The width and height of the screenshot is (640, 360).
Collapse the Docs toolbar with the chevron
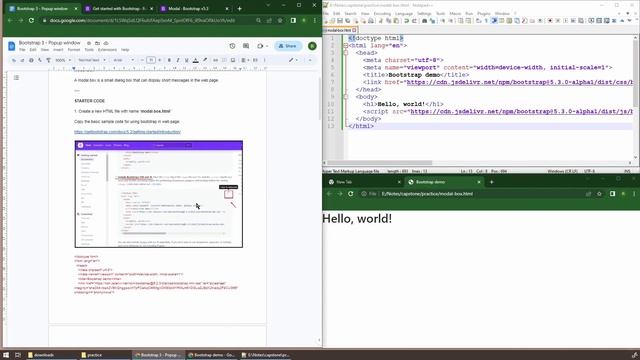tap(310, 60)
